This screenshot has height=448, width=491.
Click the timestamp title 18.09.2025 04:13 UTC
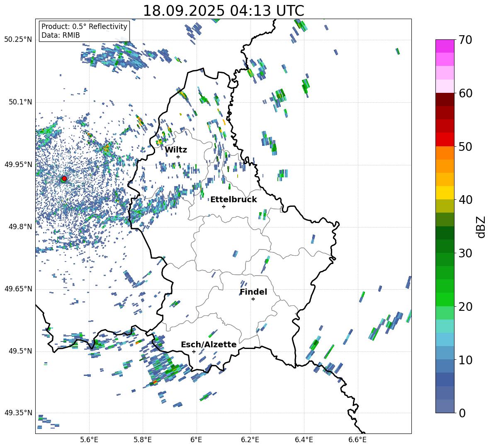223,11
